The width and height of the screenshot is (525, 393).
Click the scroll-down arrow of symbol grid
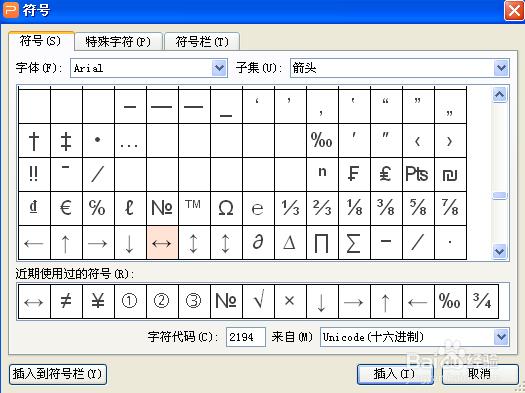[500, 251]
